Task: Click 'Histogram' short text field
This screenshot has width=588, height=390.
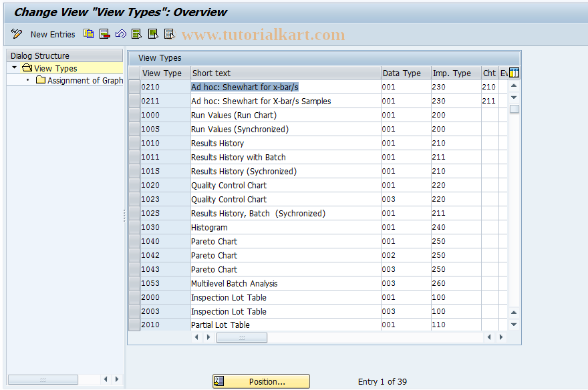Action: [x=285, y=228]
